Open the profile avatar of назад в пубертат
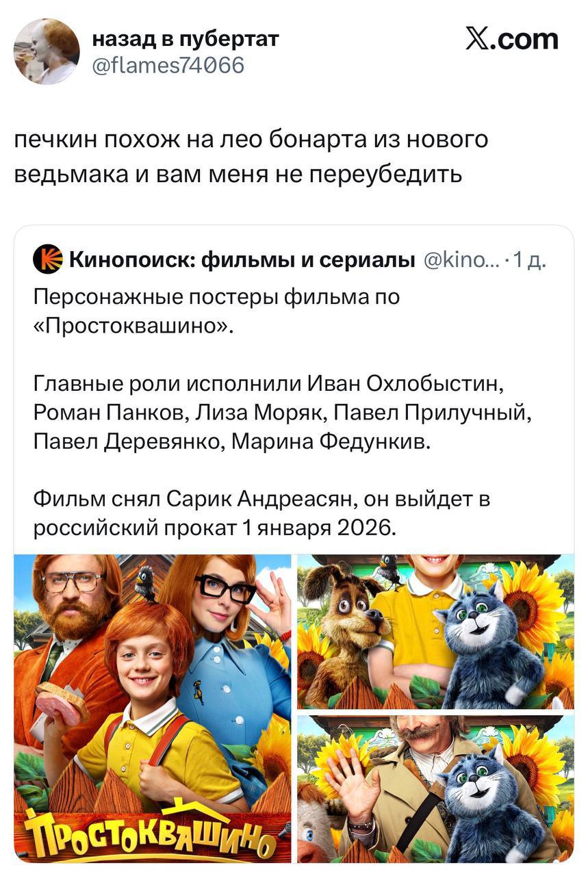Image resolution: width=588 pixels, height=876 pixels. coord(47,51)
